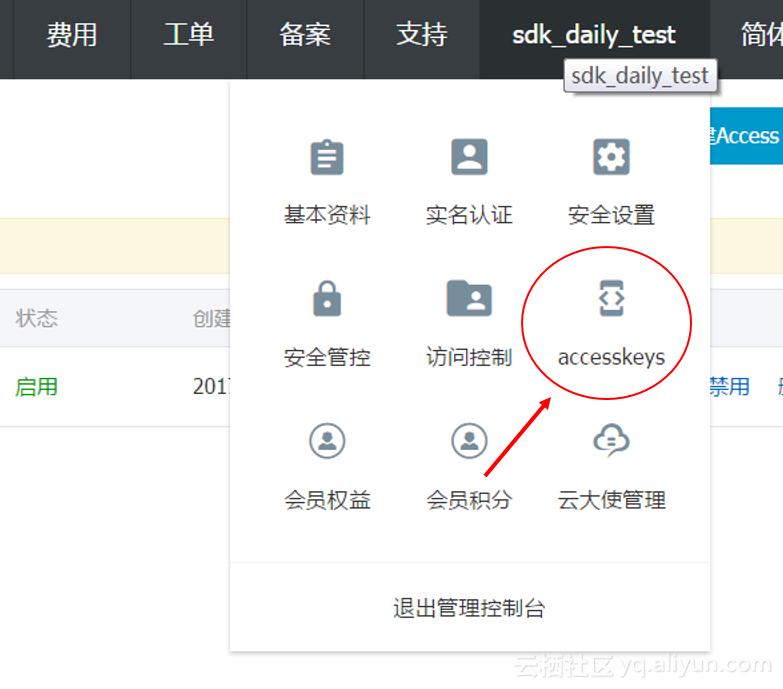Click the 基本资料 label

coord(327,215)
